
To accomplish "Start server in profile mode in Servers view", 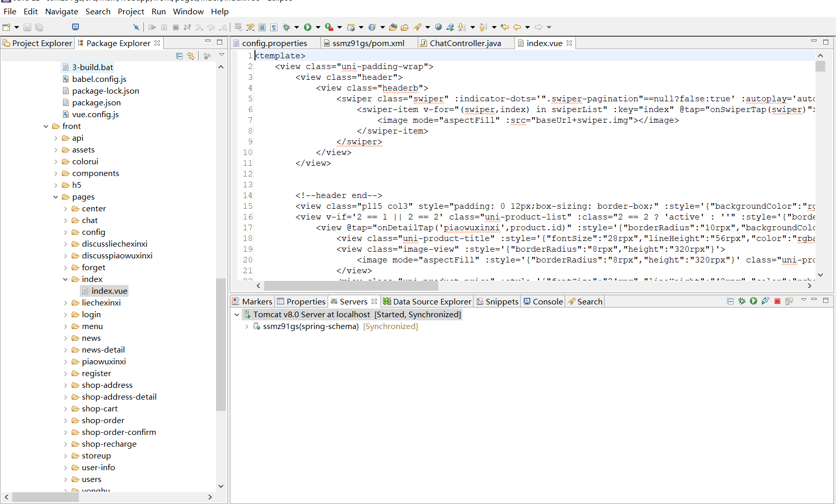I will click(765, 301).
